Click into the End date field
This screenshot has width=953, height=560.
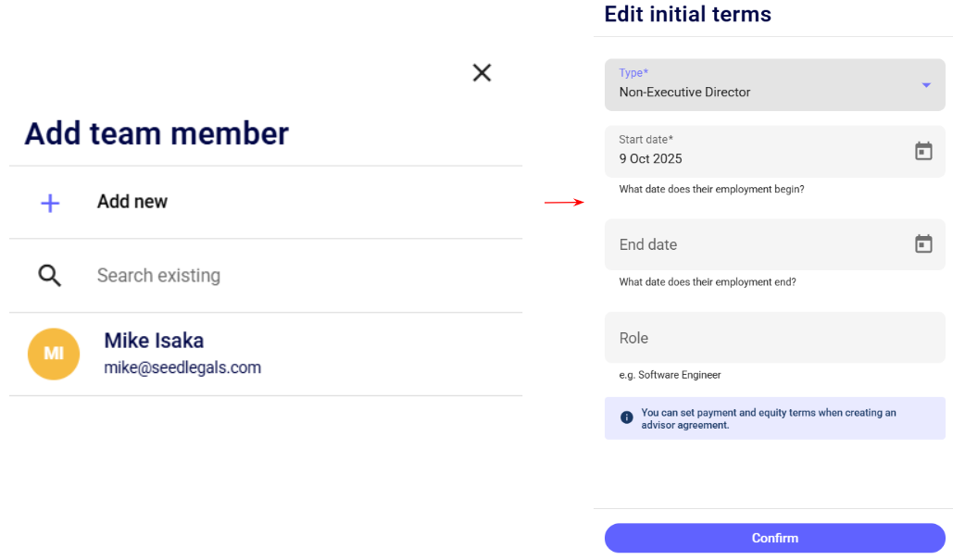[750, 244]
